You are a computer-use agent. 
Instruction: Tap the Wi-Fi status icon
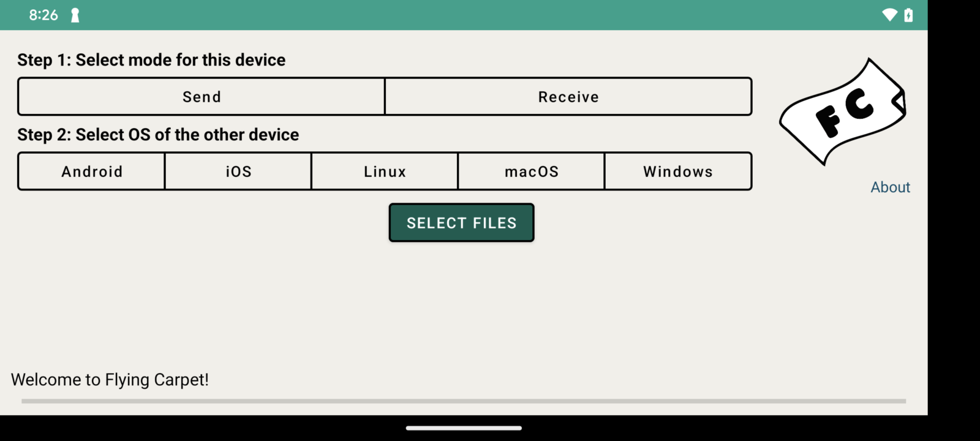click(x=889, y=15)
